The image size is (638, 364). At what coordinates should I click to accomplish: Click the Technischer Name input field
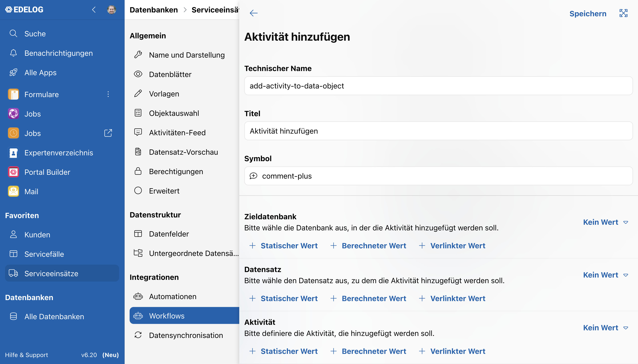pyautogui.click(x=438, y=86)
